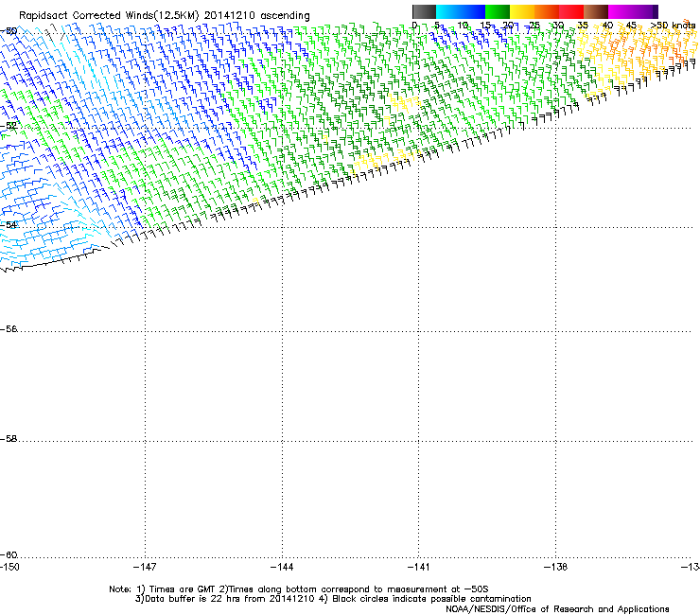This screenshot has height=615, width=700.
Task: Click the '-60' latitude axis label
Action: click(9, 555)
